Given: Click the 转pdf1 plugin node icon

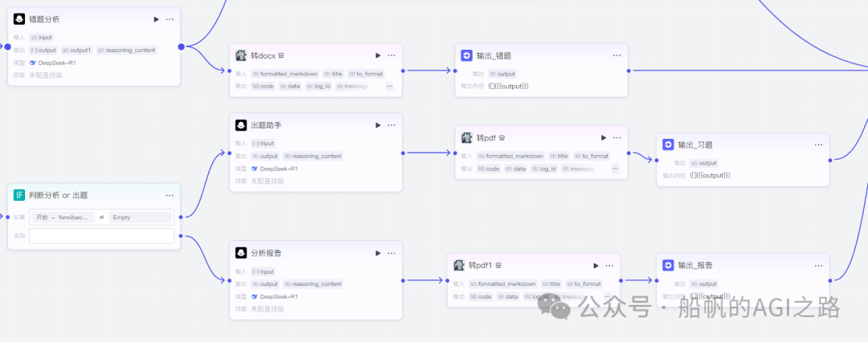Looking at the screenshot, I should tap(459, 266).
